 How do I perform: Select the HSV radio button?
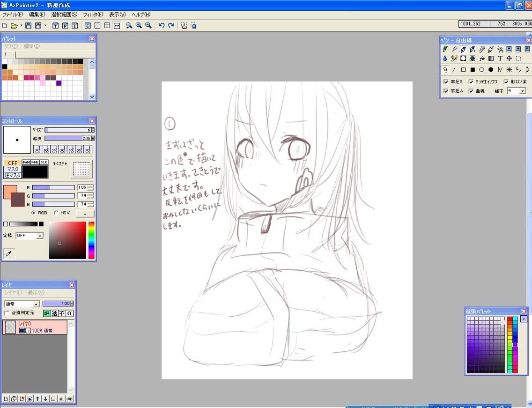tap(56, 213)
